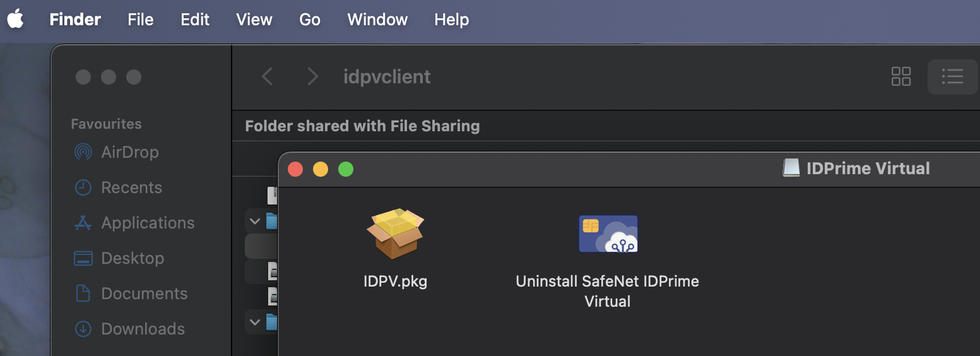Select Uninstall SafeNet IDPrime Virtual app icon
980x356 pixels.
[x=608, y=234]
